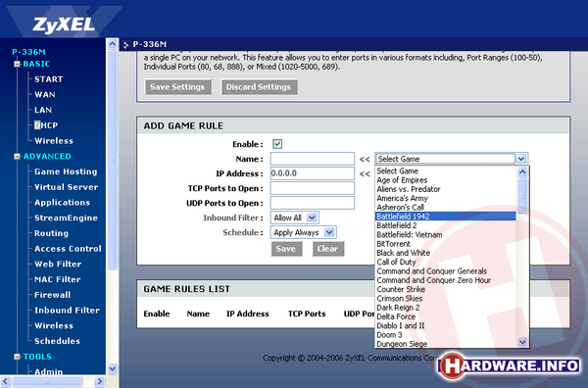Open the Schedules page
Screen dimensions: 588x388
click(57, 341)
